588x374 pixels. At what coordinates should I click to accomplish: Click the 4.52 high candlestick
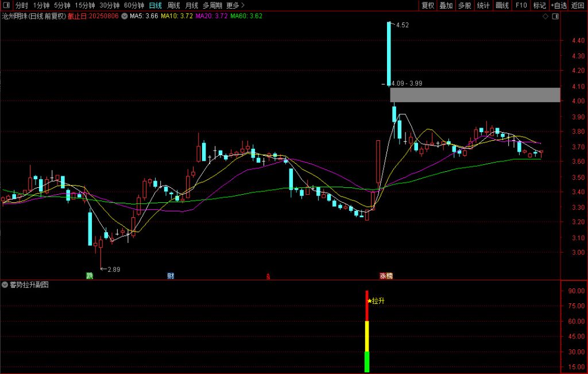coord(389,52)
